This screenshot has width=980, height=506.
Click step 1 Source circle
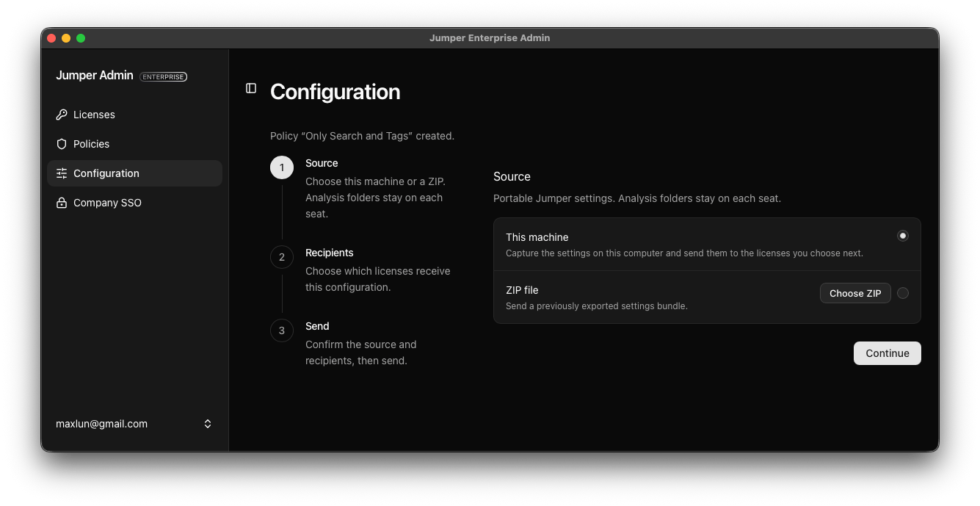[282, 167]
